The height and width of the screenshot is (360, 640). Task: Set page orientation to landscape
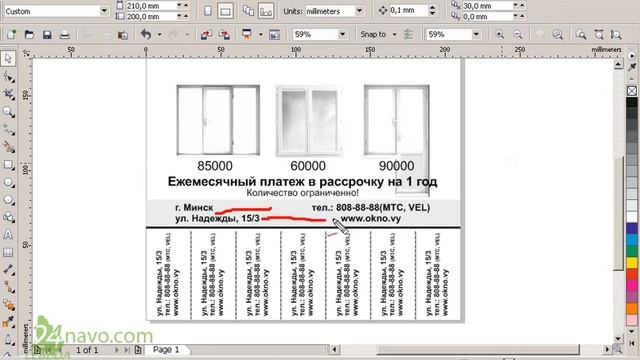point(225,11)
